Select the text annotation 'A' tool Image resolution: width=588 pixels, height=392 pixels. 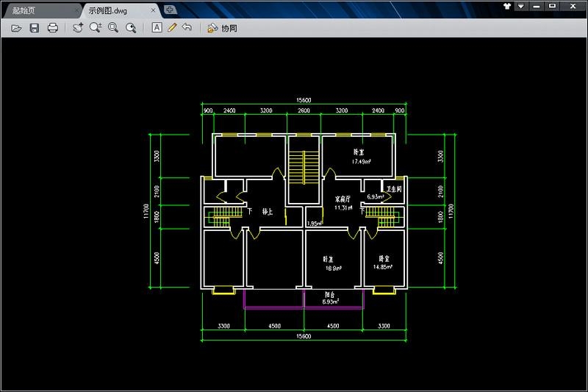tap(157, 28)
